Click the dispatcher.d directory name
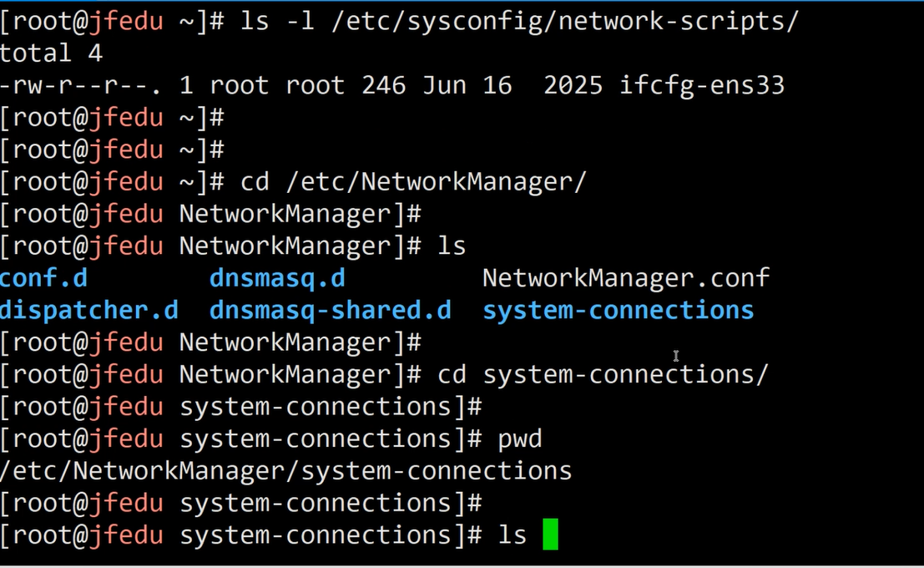 point(88,311)
